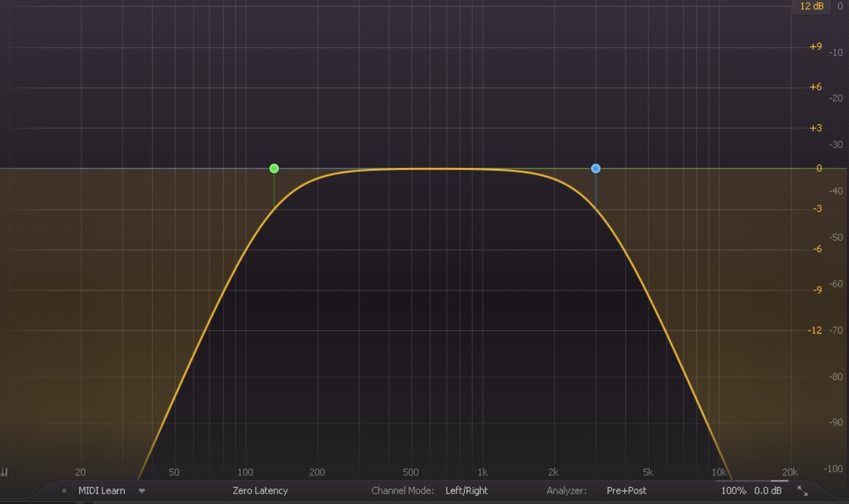Select the blue high-cut band node

pyautogui.click(x=596, y=168)
